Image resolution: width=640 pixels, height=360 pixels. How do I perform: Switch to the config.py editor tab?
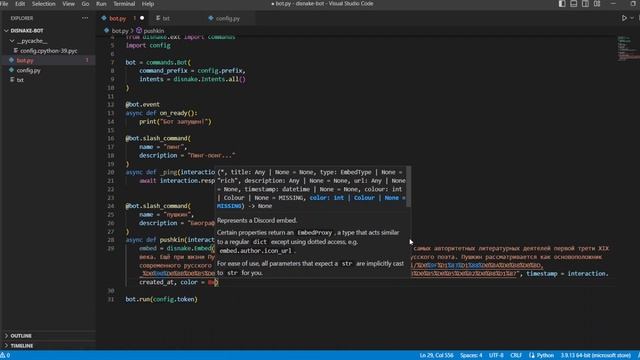click(228, 18)
